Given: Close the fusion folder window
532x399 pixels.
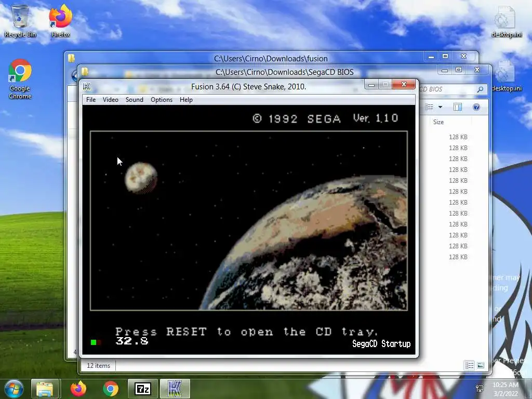Looking at the screenshot, I should (x=464, y=56).
